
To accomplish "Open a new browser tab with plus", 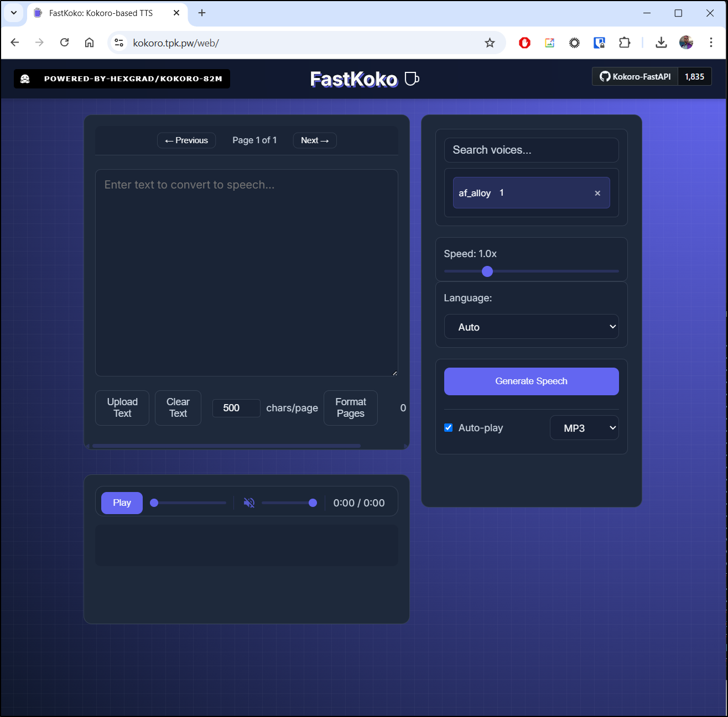I will 202,13.
